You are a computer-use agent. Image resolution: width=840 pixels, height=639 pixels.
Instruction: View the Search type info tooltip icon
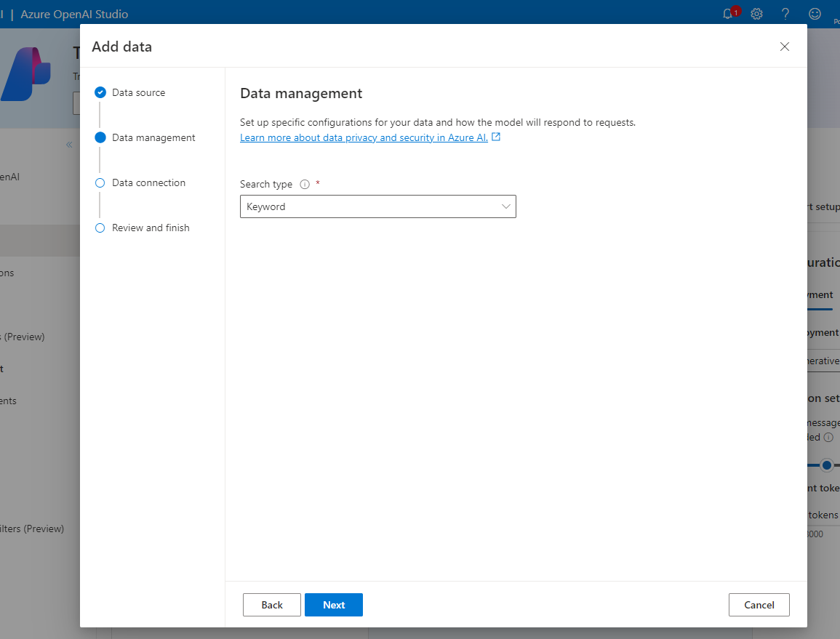(304, 184)
